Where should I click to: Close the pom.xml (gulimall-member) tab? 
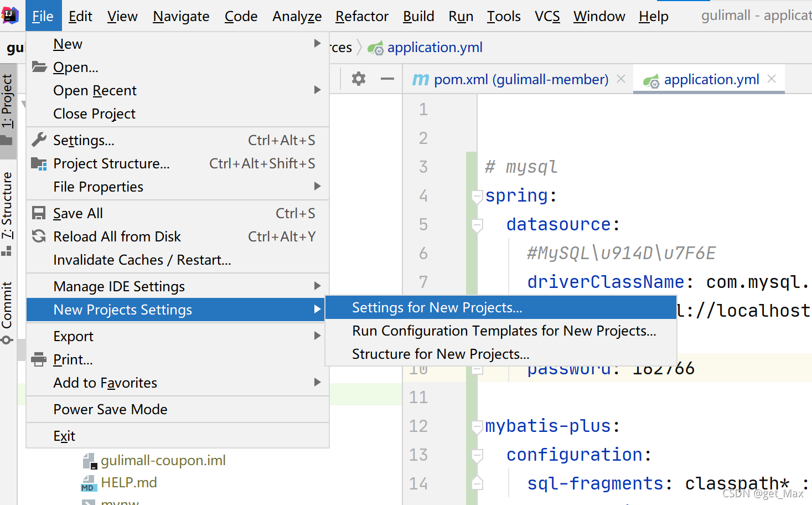621,79
